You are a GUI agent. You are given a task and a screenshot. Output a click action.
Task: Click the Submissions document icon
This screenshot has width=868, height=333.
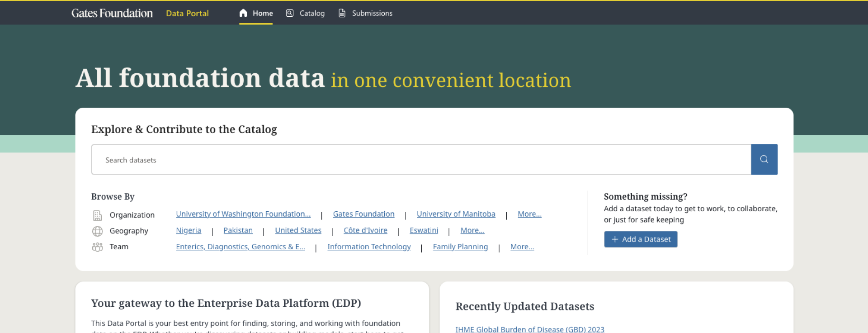(342, 13)
